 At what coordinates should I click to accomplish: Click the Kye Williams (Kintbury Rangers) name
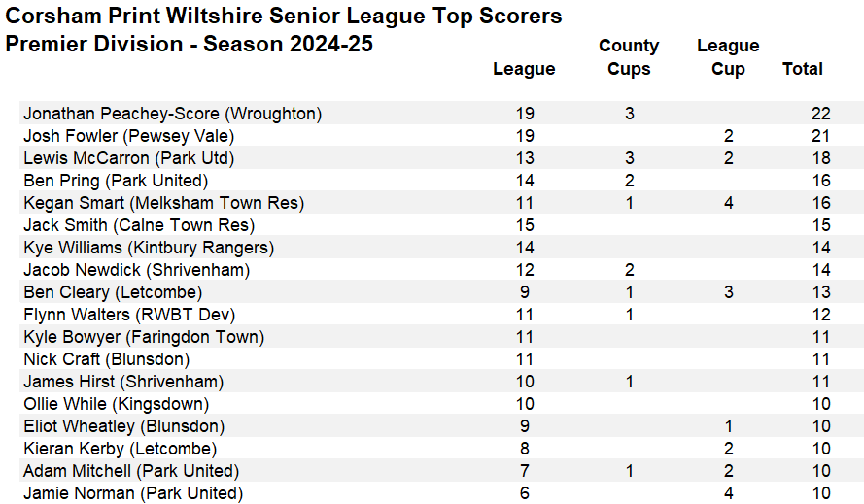(x=149, y=248)
